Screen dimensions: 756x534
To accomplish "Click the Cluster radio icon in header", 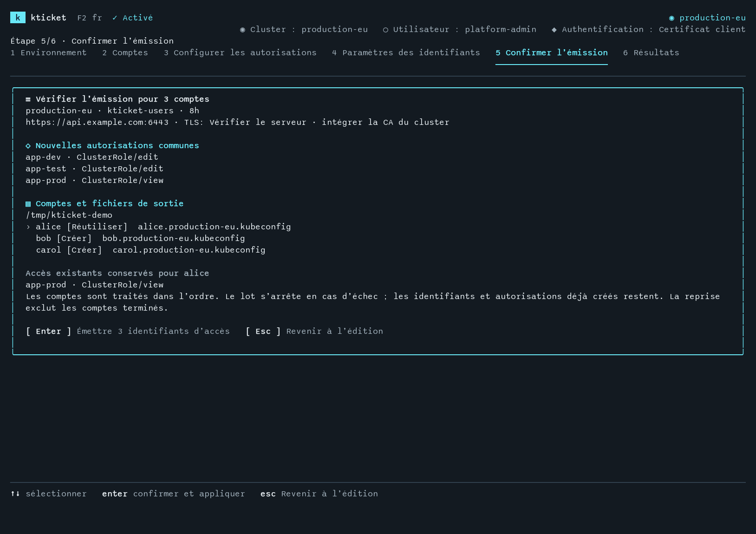I will 242,30.
